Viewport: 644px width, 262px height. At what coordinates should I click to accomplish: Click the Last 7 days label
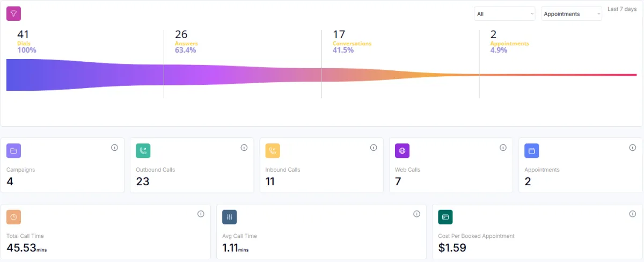pos(622,9)
